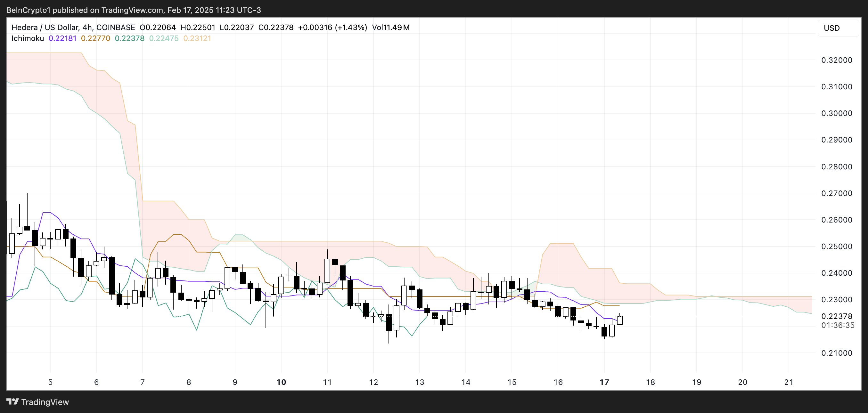The height and width of the screenshot is (413, 868).
Task: Click the Ichimoku indicator label
Action: click(28, 38)
